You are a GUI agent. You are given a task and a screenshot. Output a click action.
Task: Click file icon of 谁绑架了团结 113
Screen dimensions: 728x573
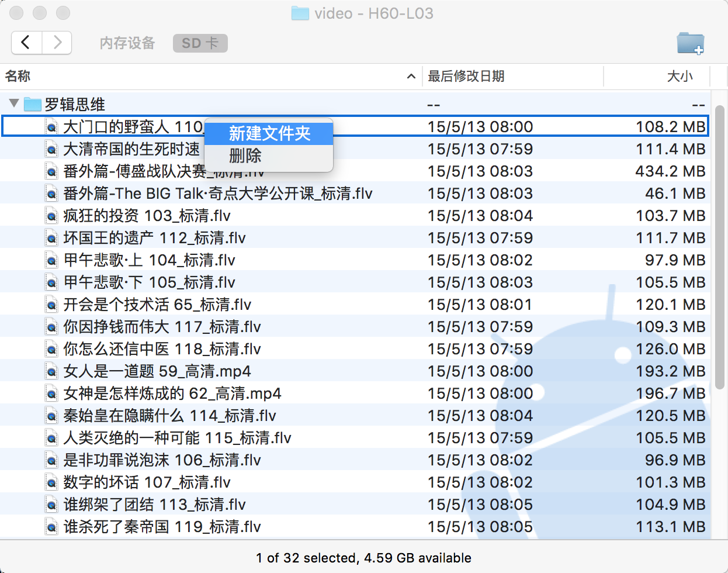click(x=52, y=505)
